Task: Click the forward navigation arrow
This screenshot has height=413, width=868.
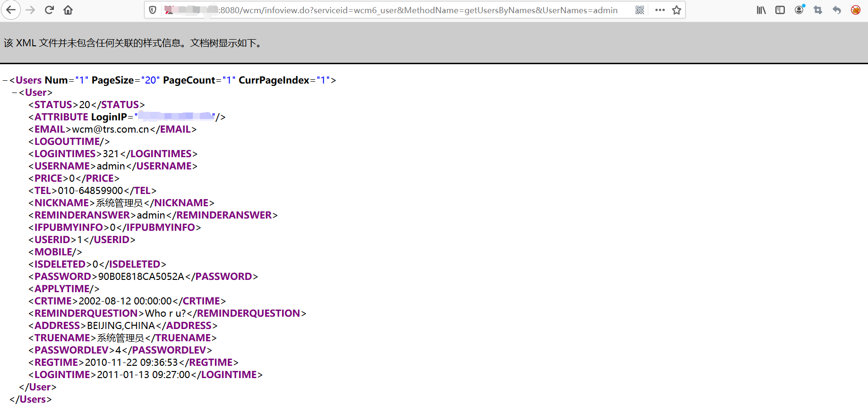Action: click(30, 10)
